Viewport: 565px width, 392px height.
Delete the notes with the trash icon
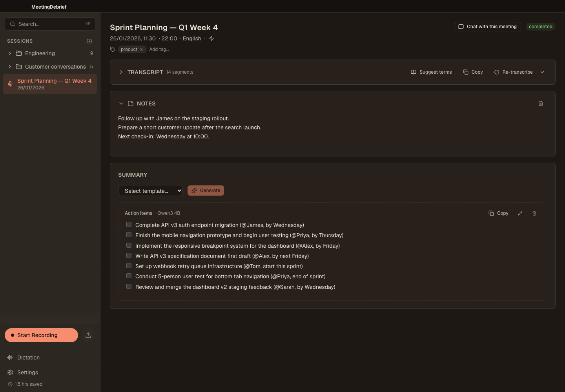click(541, 103)
